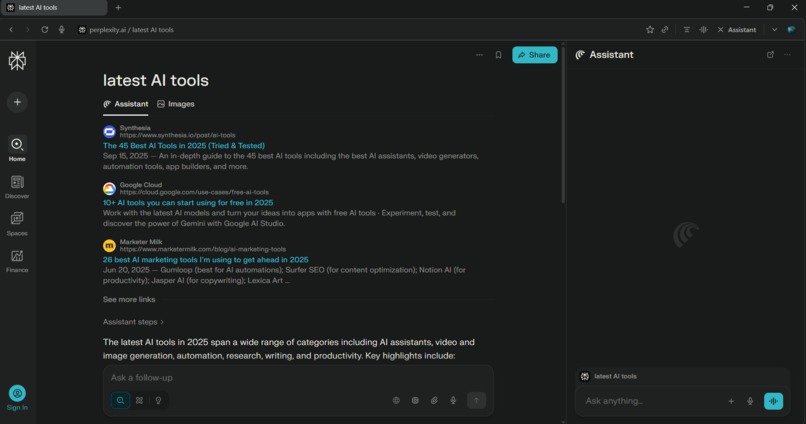
Task: Select the lightbulb Labs mode in the follow-up box
Action: (158, 400)
